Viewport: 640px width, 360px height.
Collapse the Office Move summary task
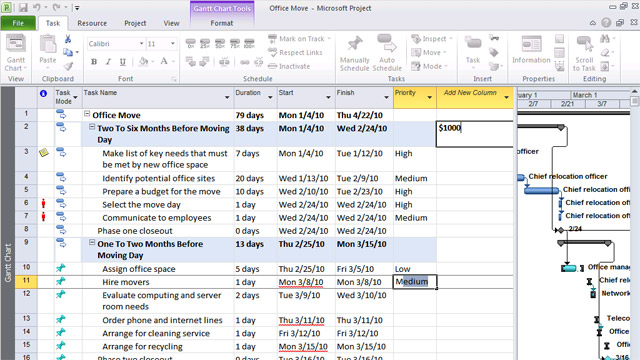click(87, 114)
